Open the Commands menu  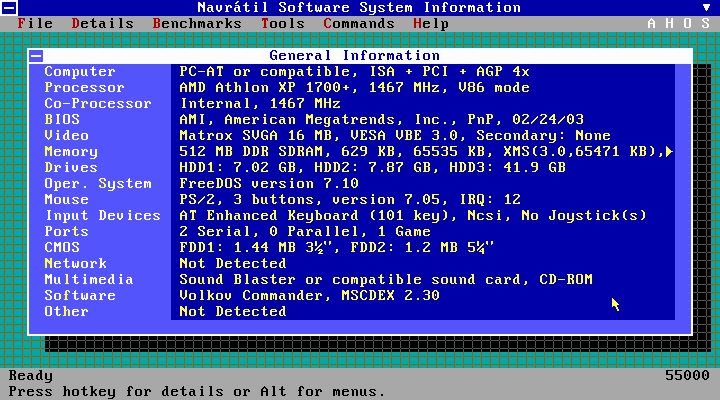[358, 23]
